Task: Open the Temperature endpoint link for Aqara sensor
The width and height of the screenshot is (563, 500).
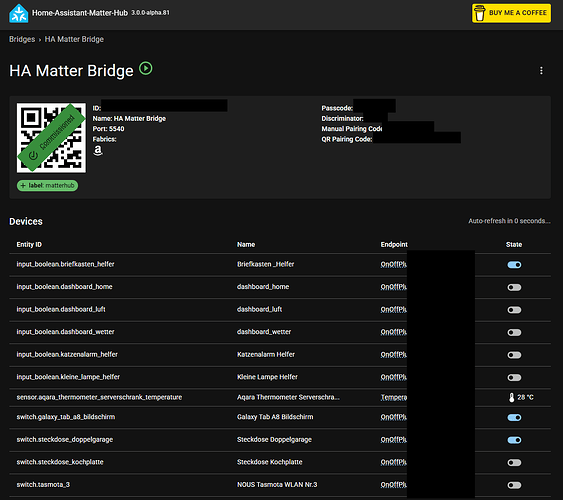Action: [394, 397]
